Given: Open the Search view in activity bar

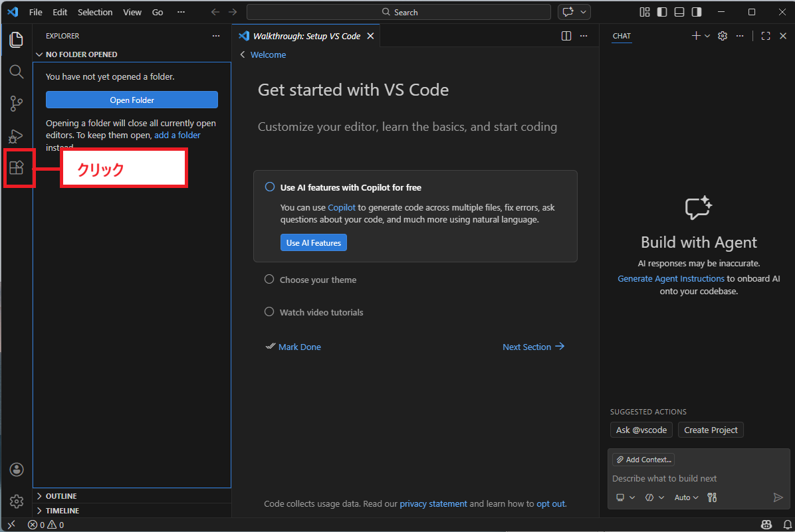Looking at the screenshot, I should coord(17,72).
